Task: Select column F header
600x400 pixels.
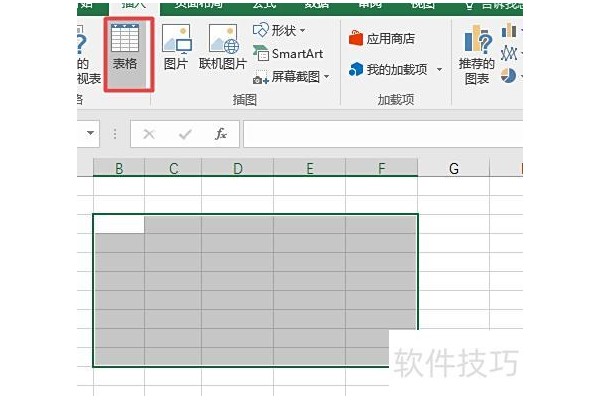Action: click(382, 168)
